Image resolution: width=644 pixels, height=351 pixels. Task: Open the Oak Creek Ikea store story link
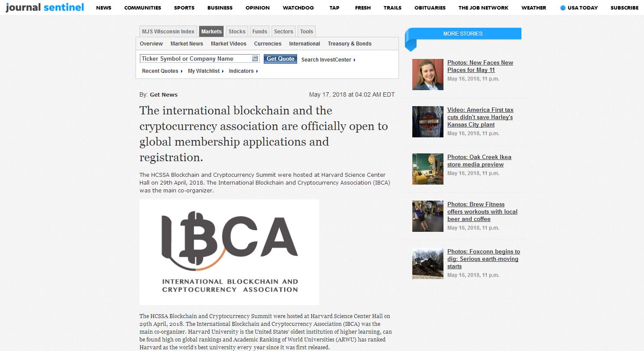[x=479, y=161]
